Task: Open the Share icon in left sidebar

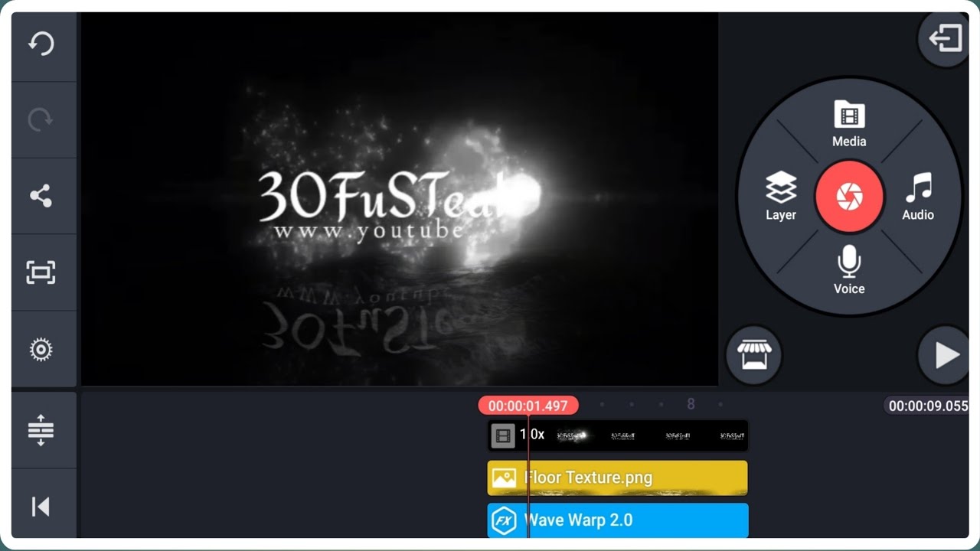Action: pos(41,196)
